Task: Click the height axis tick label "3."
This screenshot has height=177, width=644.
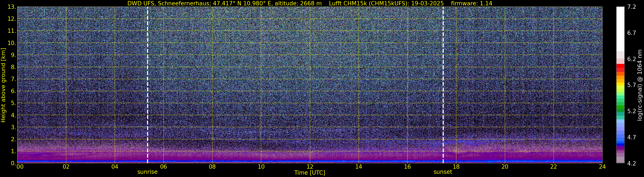Action: (x=13, y=127)
